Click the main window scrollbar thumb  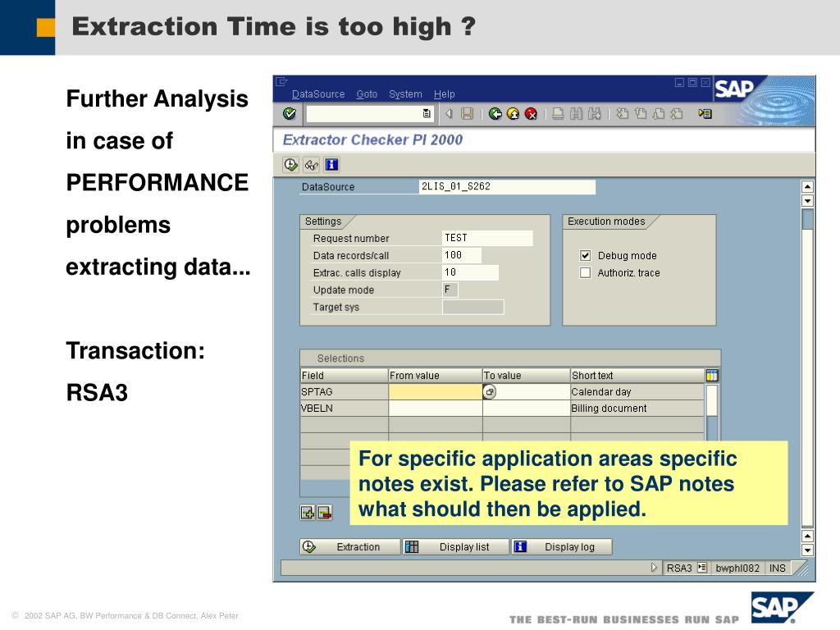(807, 219)
